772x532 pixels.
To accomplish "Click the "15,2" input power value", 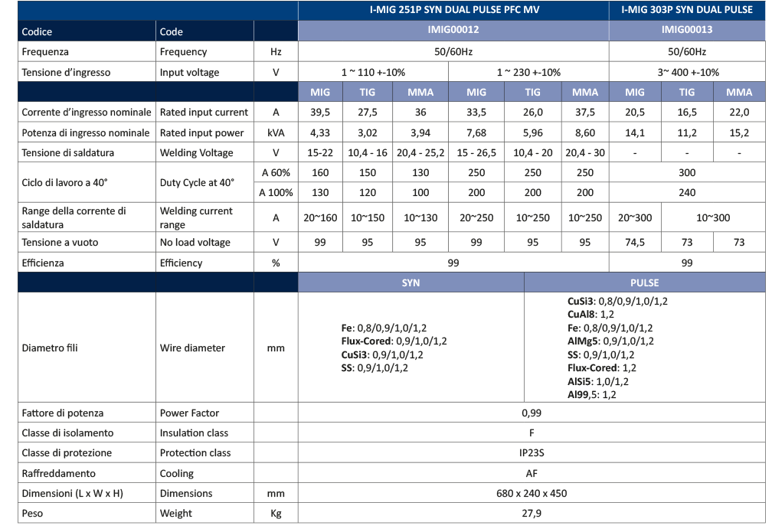I will [x=739, y=133].
